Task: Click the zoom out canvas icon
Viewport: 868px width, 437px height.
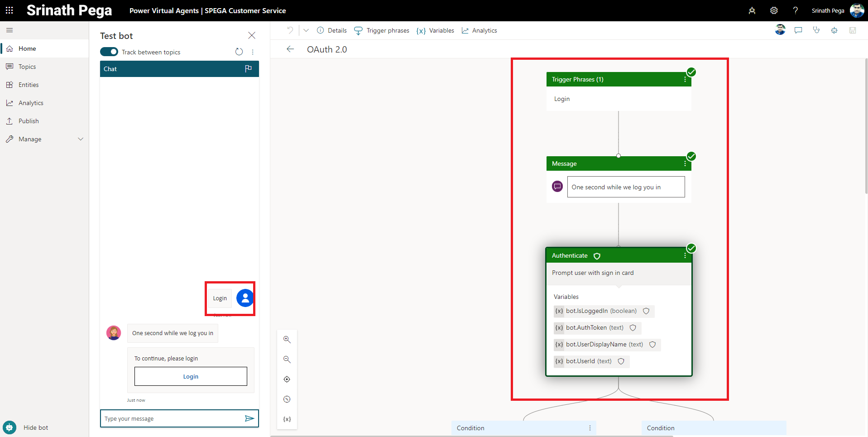Action: (287, 360)
